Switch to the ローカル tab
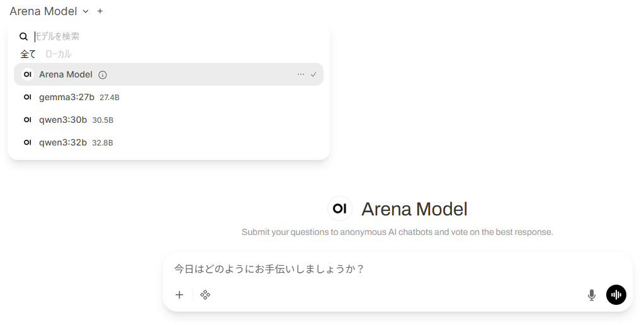 59,54
